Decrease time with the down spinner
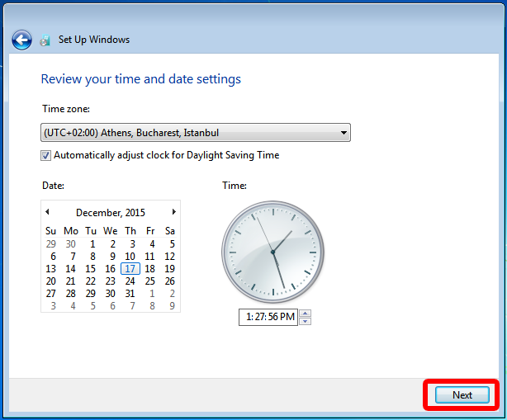The height and width of the screenshot is (420, 507). 306,321
